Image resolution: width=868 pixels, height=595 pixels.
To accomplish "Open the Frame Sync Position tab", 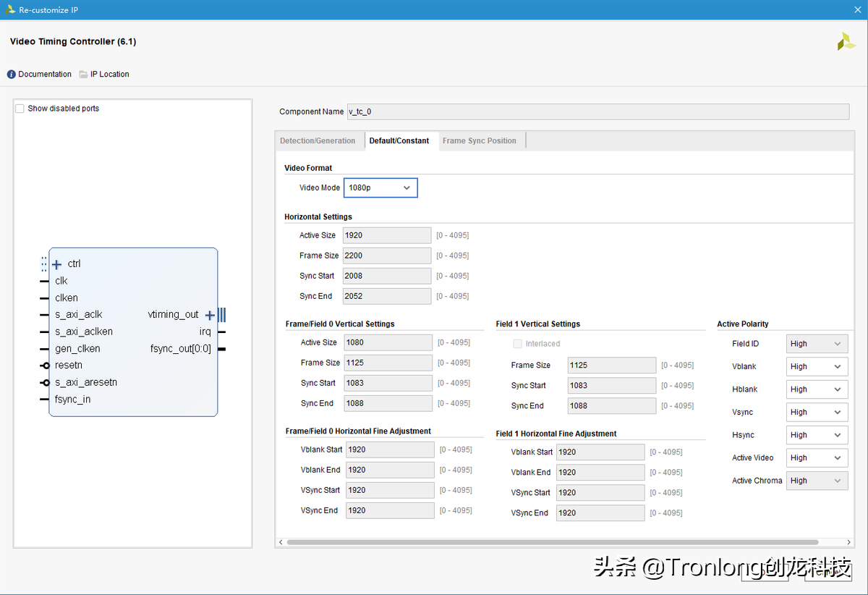I will tap(480, 140).
